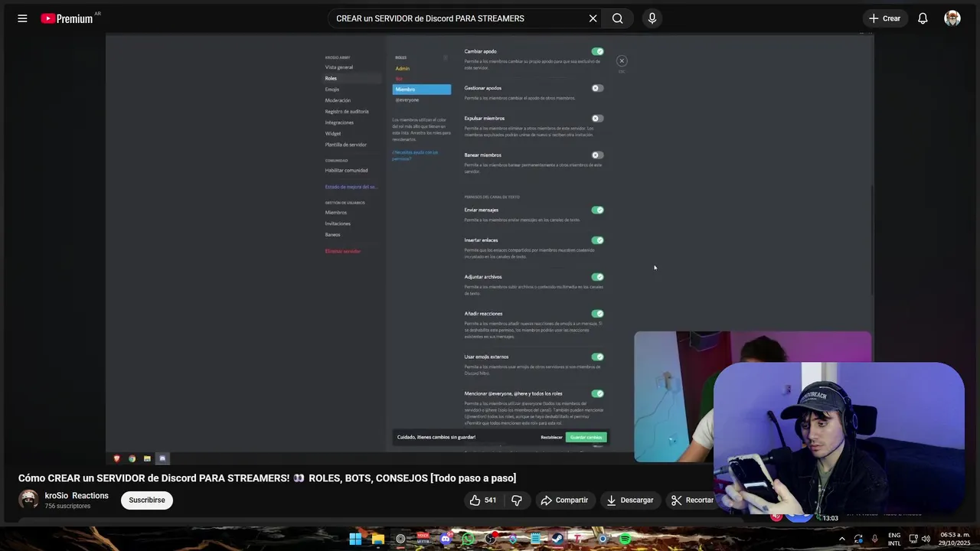
Task: Open Registro de auditoría settings
Action: 347,112
